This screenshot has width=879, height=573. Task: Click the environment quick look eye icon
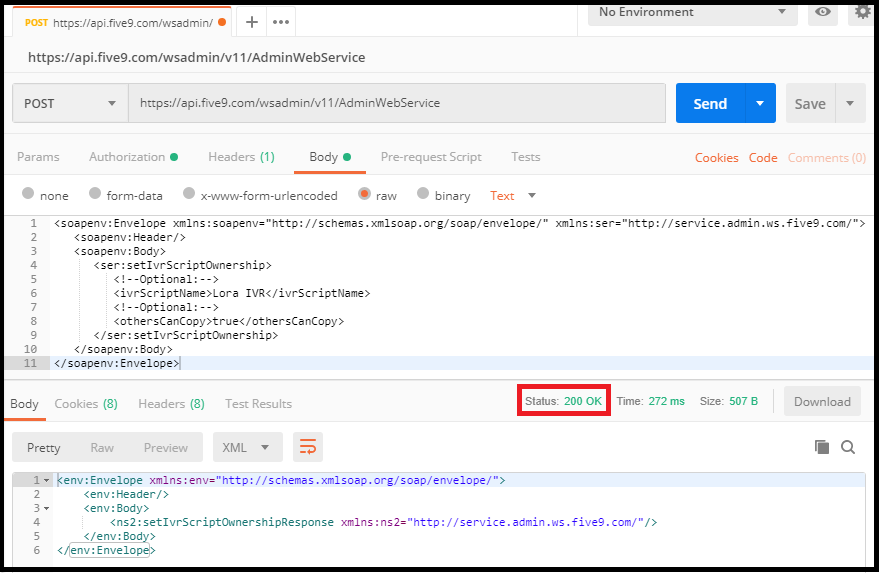tap(822, 12)
